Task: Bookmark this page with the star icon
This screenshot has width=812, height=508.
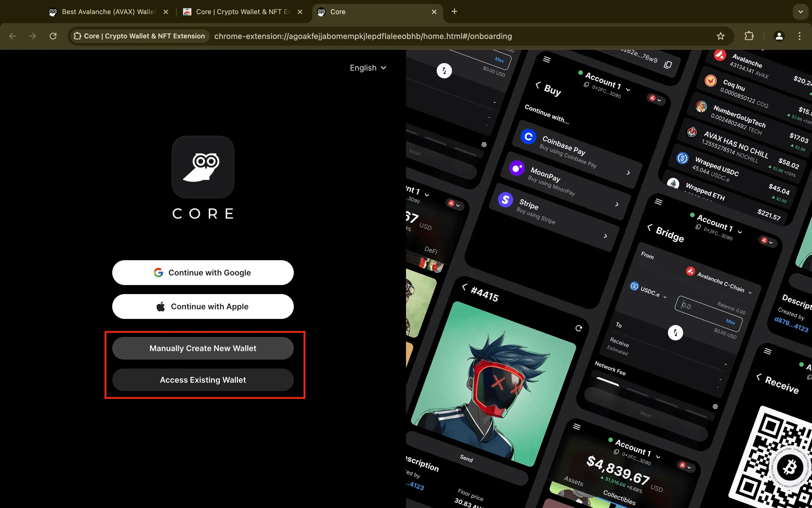Action: (720, 36)
